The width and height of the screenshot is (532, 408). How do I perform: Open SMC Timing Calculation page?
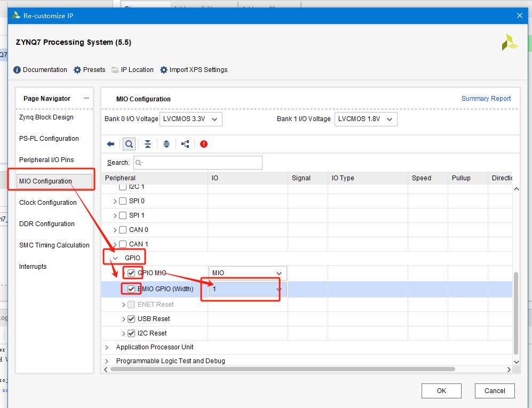pos(54,245)
